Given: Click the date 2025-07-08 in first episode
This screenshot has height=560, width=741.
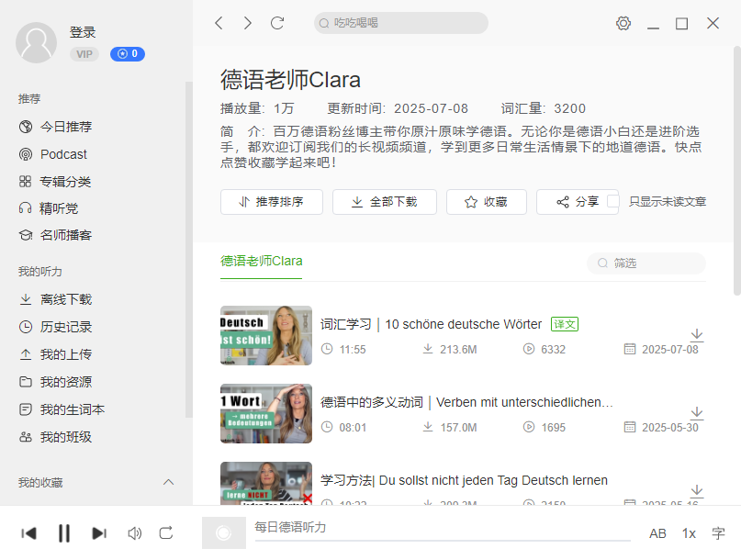Looking at the screenshot, I should click(x=669, y=350).
